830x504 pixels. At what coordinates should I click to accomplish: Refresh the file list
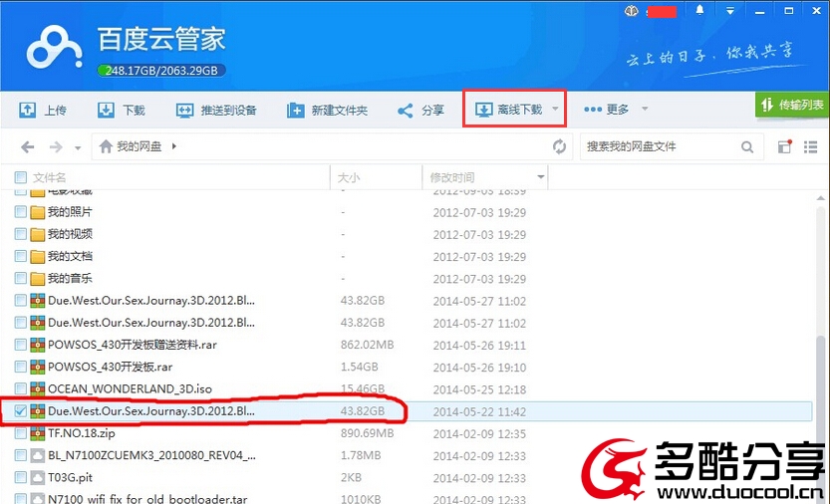559,146
